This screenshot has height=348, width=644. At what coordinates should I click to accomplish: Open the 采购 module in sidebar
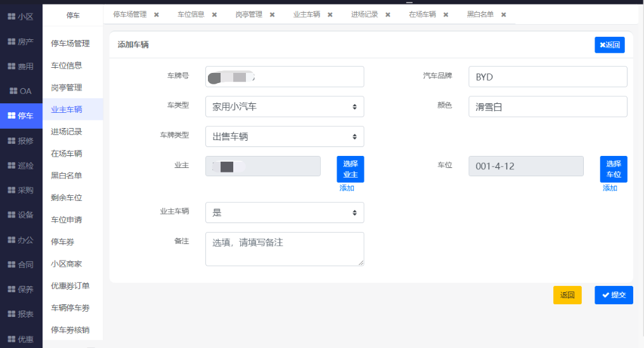point(21,190)
